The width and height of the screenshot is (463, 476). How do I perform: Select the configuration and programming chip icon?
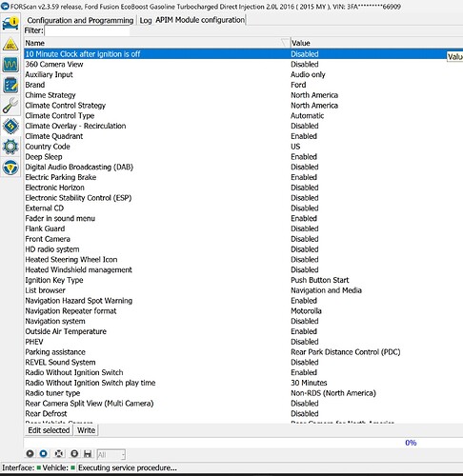(x=10, y=127)
